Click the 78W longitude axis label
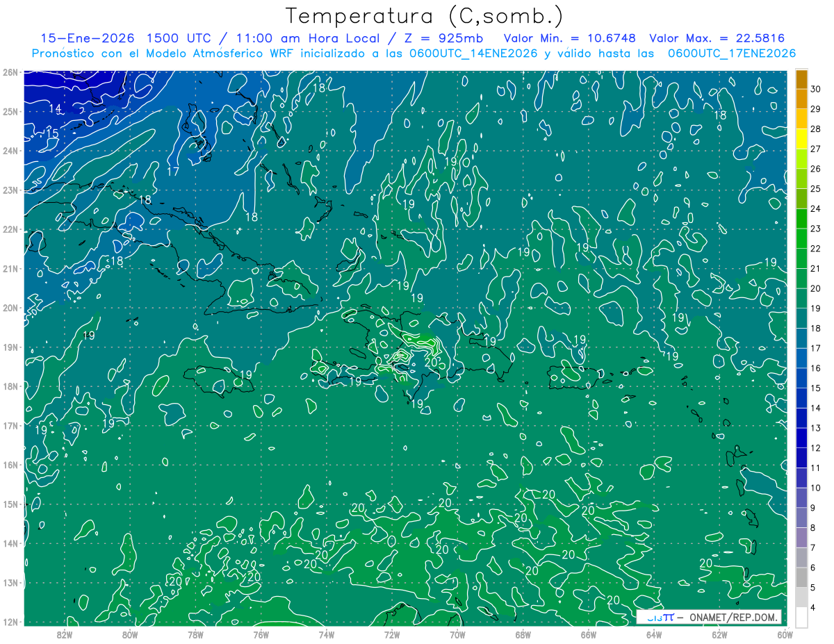This screenshot has width=834, height=644. [195, 634]
